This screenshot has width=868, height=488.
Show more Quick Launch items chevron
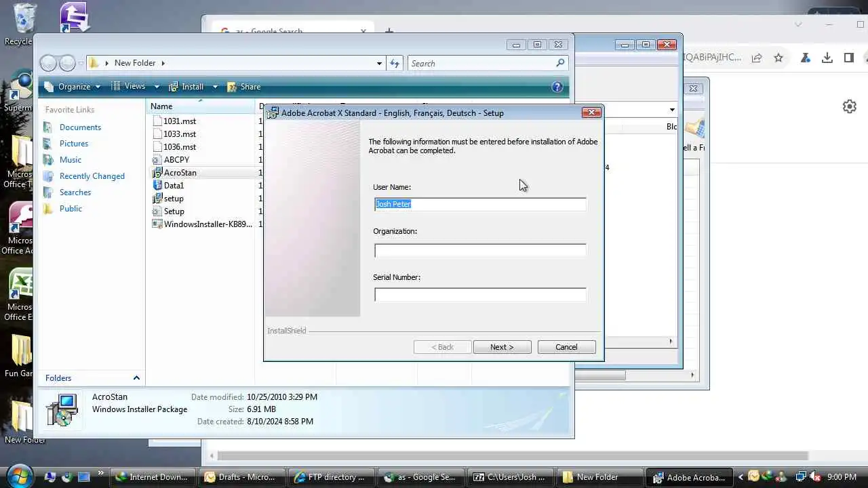coord(101,473)
